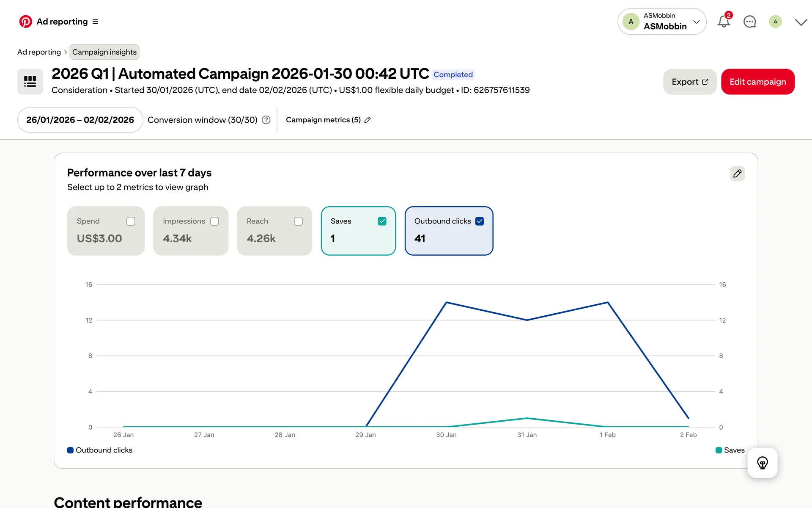
Task: Click the campaign table view icon
Action: [30, 82]
